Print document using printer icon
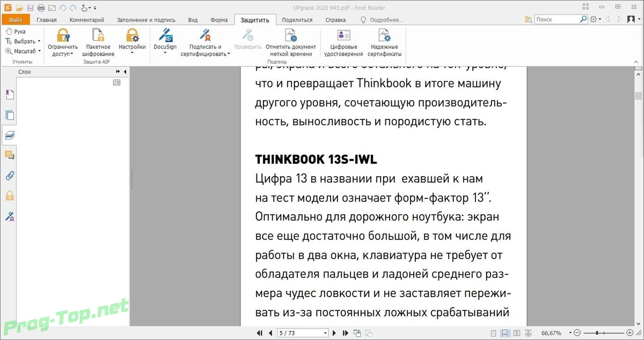The width and height of the screenshot is (644, 340). tap(41, 8)
